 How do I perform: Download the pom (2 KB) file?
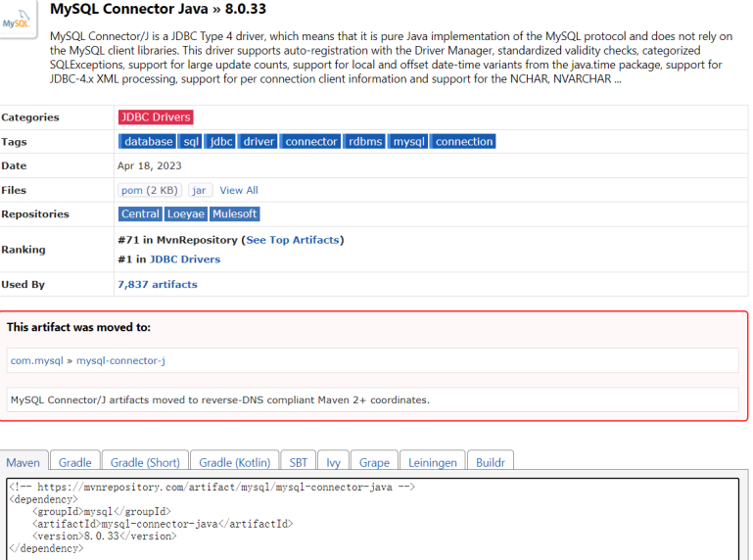pyautogui.click(x=150, y=190)
